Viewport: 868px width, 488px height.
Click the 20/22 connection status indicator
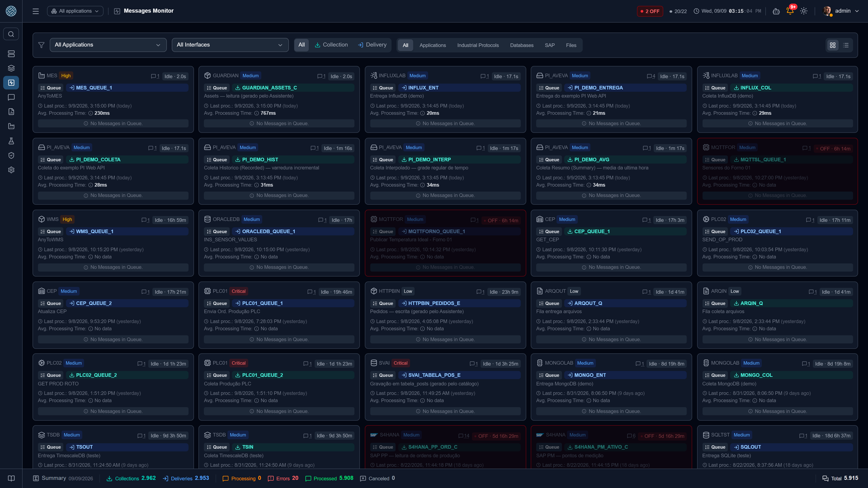[678, 11]
